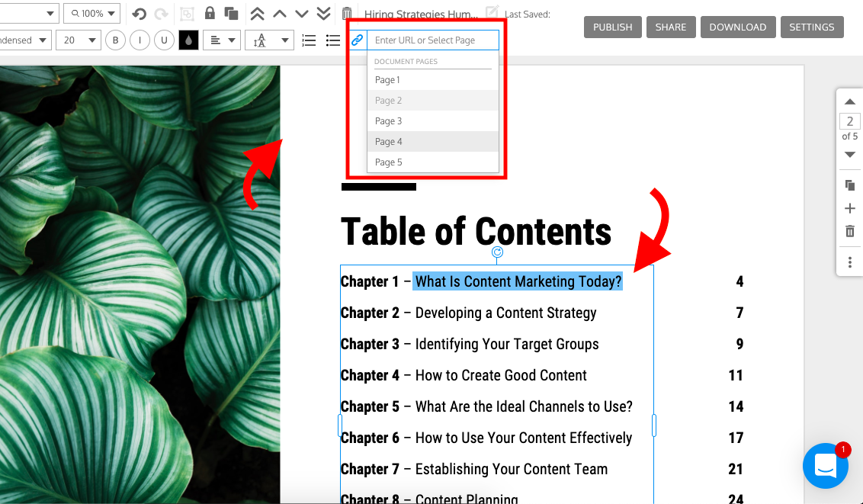Open the text color picker

(188, 40)
